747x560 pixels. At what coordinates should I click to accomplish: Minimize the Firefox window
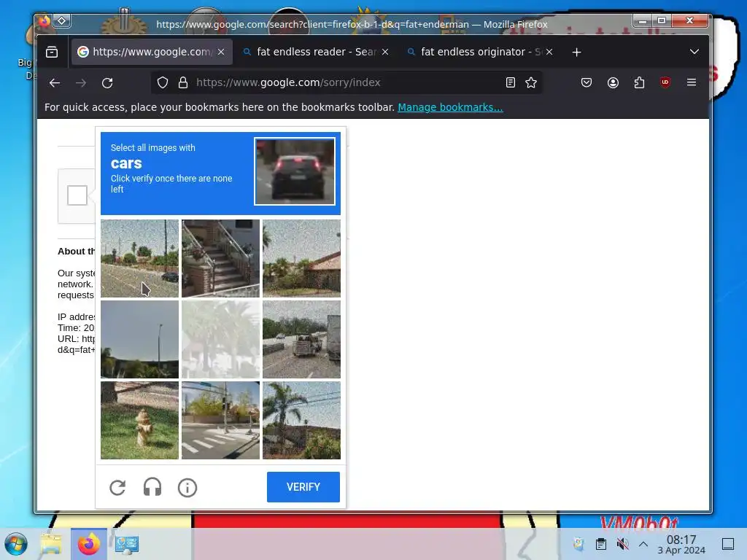click(x=643, y=21)
